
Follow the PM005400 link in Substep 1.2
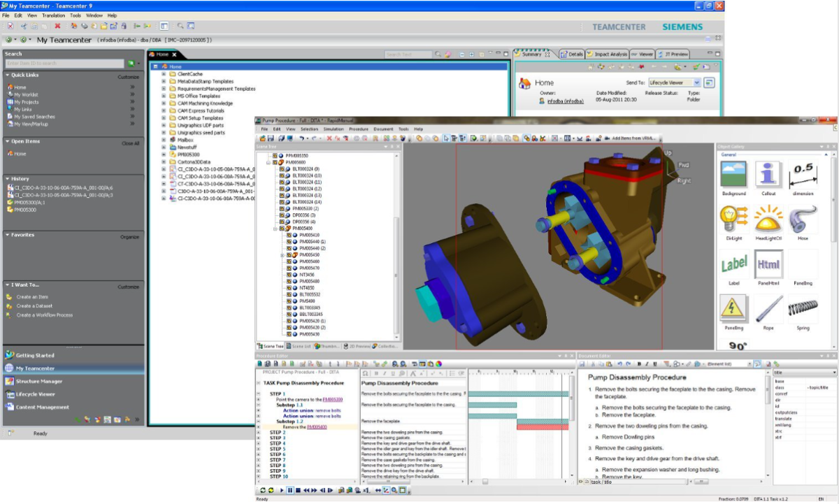point(317,427)
